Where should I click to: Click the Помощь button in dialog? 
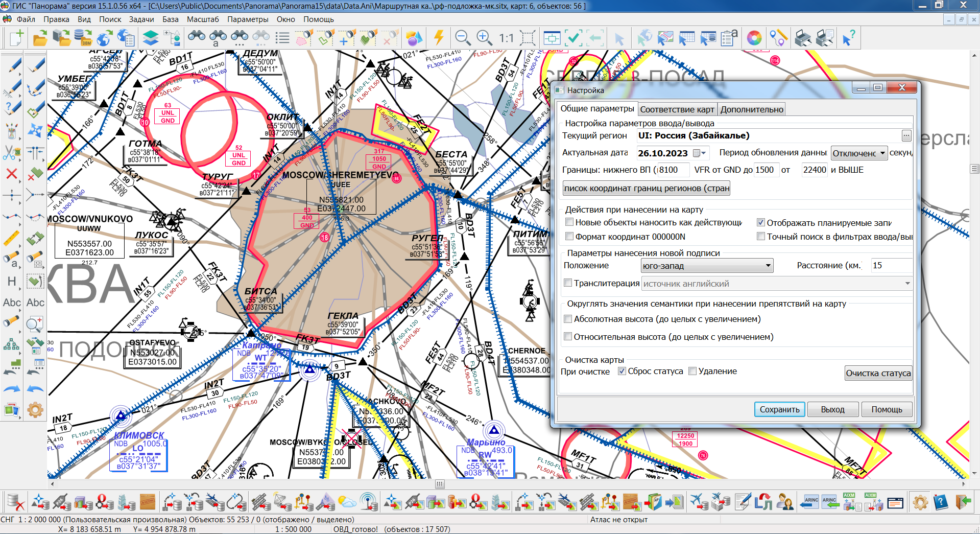click(x=887, y=409)
